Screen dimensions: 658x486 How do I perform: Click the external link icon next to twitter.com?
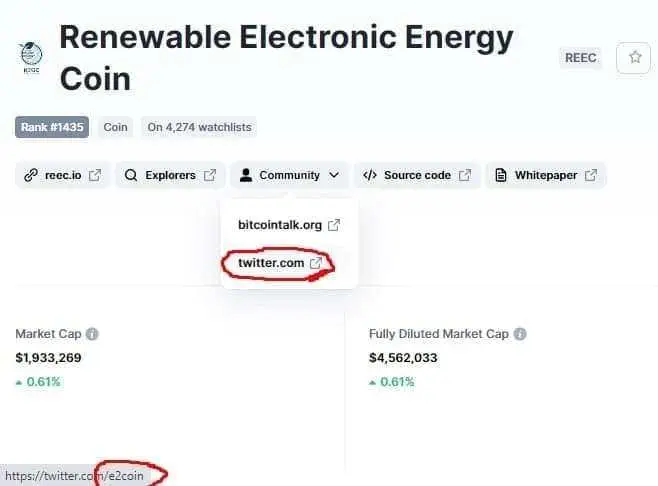316,263
